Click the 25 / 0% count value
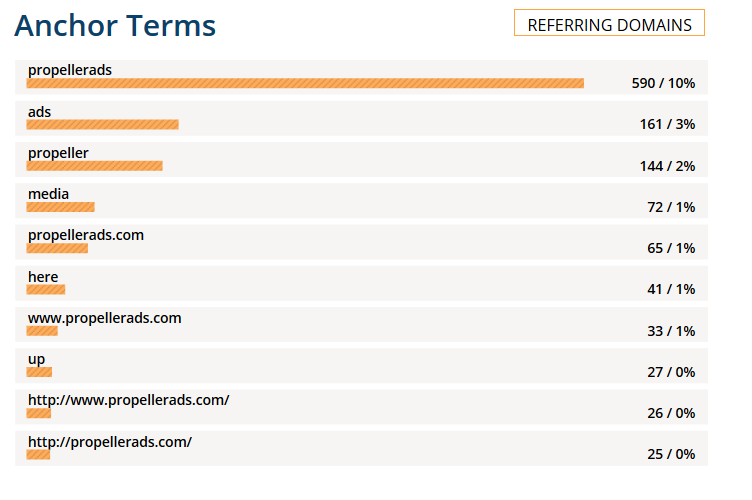Screen dimensions: 752x500 point(671,454)
